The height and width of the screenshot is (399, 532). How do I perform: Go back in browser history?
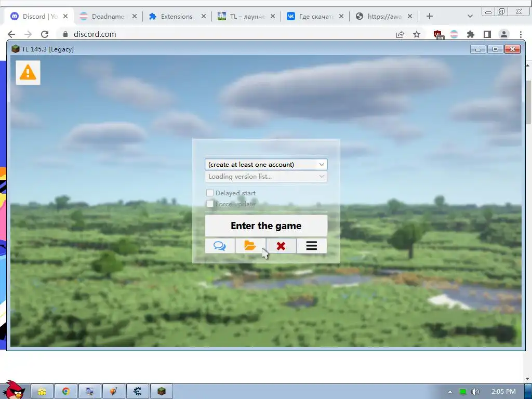click(x=11, y=34)
